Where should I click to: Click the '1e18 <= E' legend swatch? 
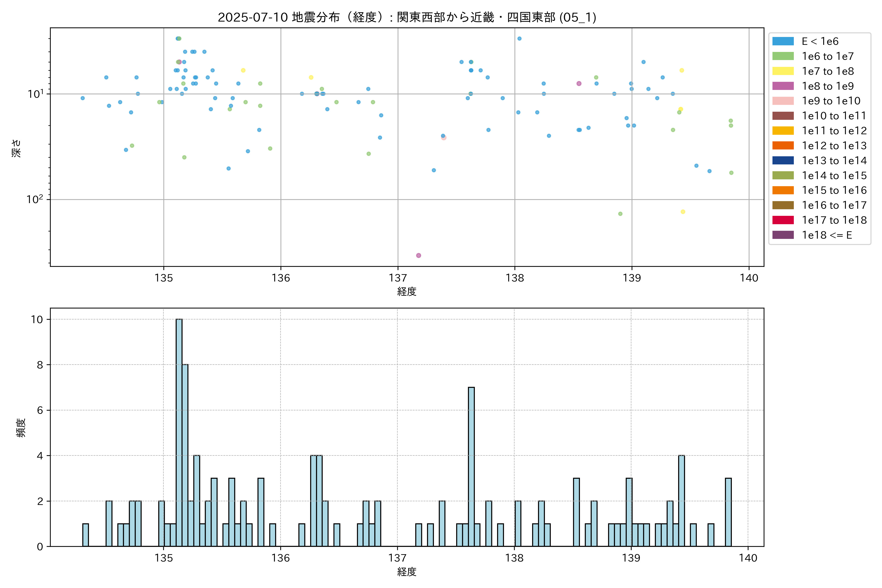[x=783, y=235]
